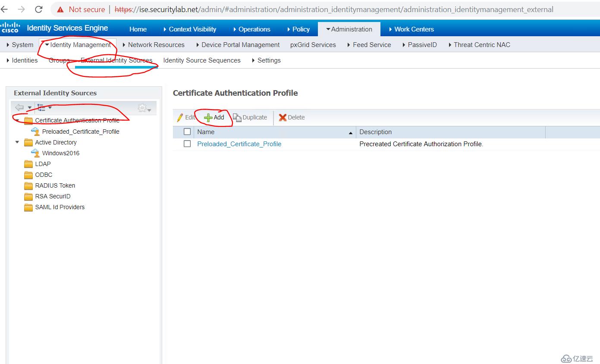600x364 pixels.
Task: Click the Duplicate pages icon
Action: [x=237, y=117]
